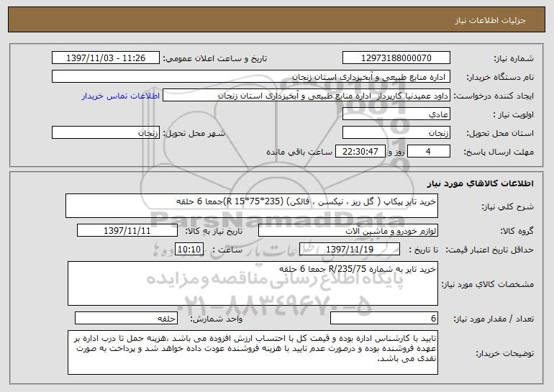The image size is (554, 392).
Task: Click the request creator field داود عمیدنیا
Action: 306,95
